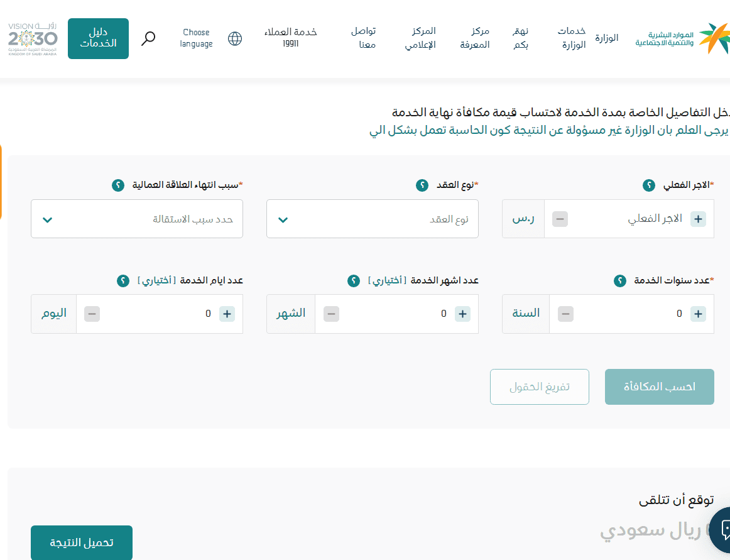Viewport: 730px width, 560px height.
Task: Click the service years value field
Action: [632, 314]
